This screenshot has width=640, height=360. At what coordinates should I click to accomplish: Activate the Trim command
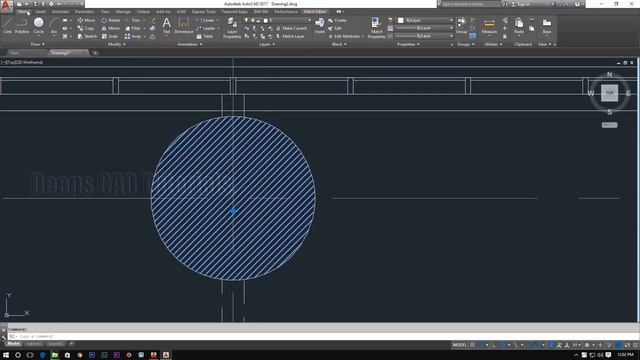[x=133, y=20]
